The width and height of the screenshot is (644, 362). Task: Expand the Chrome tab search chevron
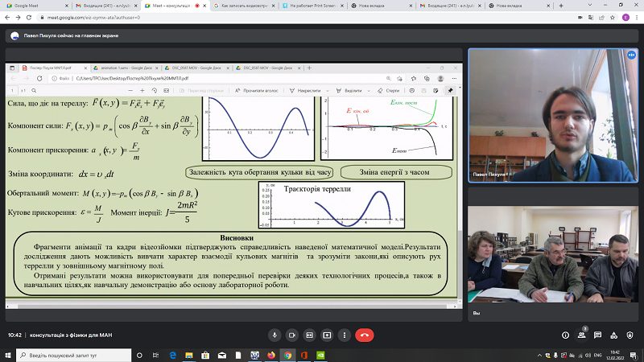[x=590, y=6]
